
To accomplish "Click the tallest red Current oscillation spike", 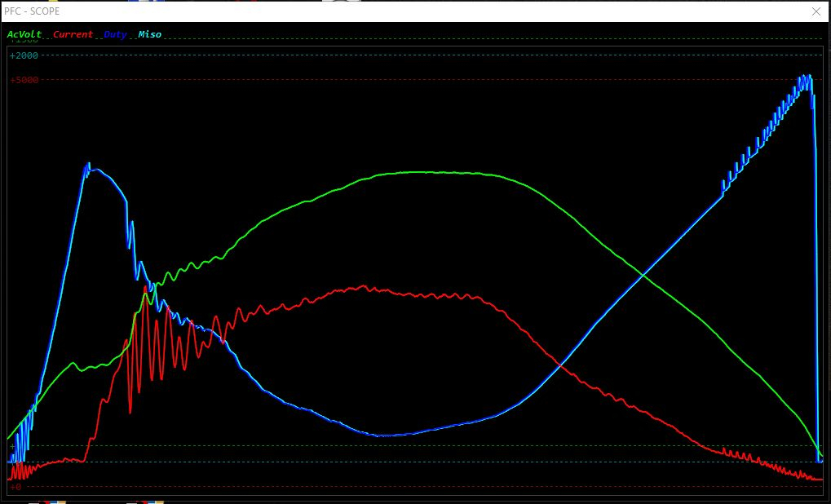I will click(145, 289).
